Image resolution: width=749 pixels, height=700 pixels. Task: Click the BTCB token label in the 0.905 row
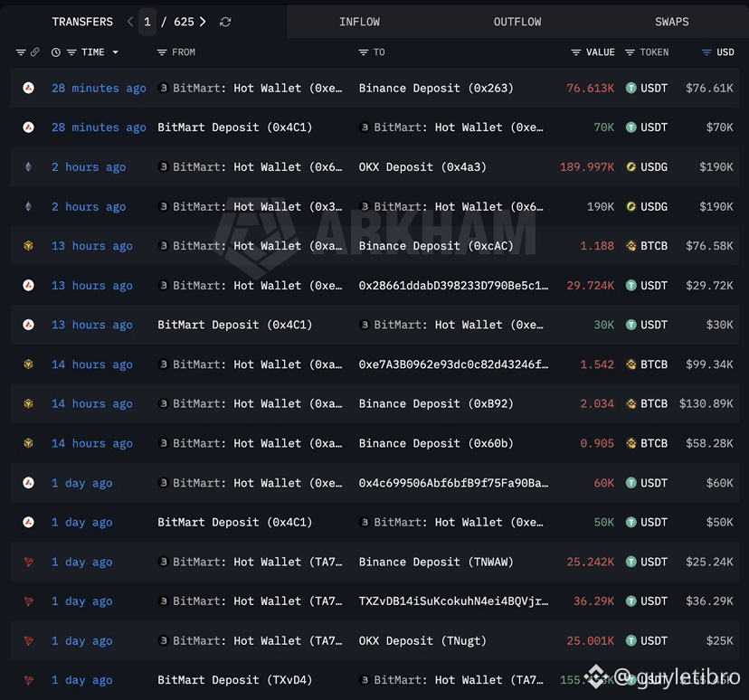[653, 443]
